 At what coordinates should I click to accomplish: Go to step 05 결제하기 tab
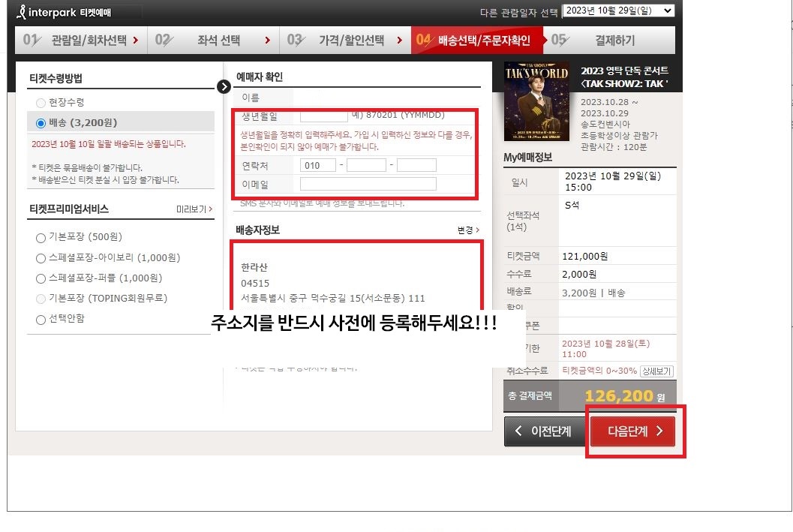[609, 40]
